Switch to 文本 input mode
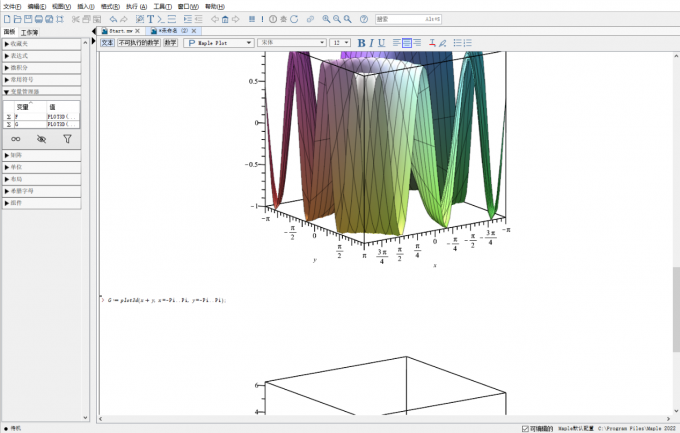 (107, 43)
